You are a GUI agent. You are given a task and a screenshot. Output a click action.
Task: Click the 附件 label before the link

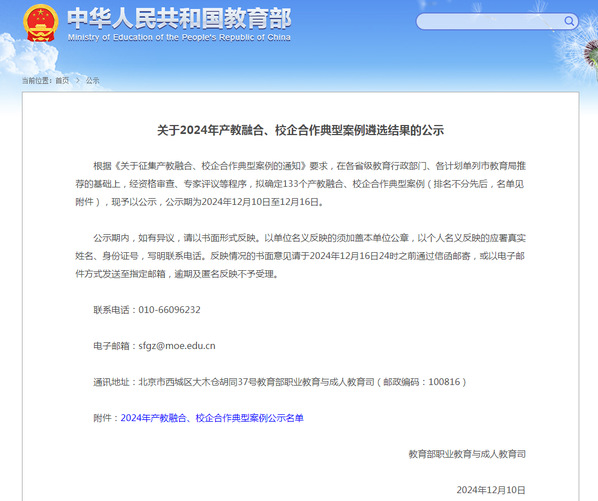coord(106,418)
